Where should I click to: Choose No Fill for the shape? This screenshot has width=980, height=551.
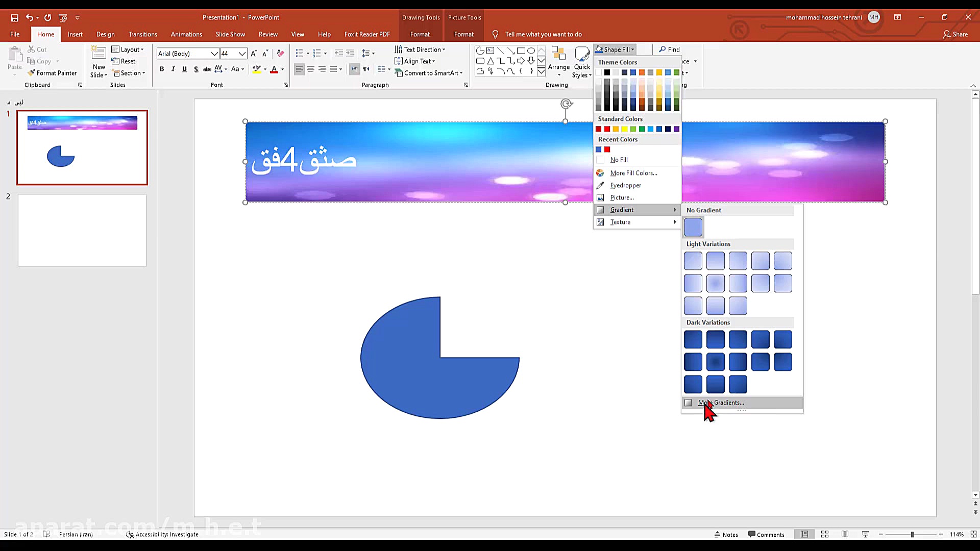coord(619,160)
